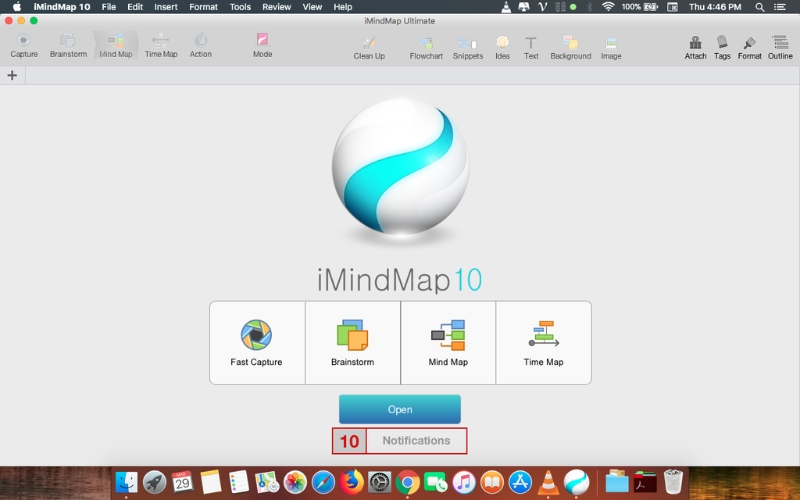800x500 pixels.
Task: Open the iMindMap 10 application menu
Action: click(x=62, y=7)
